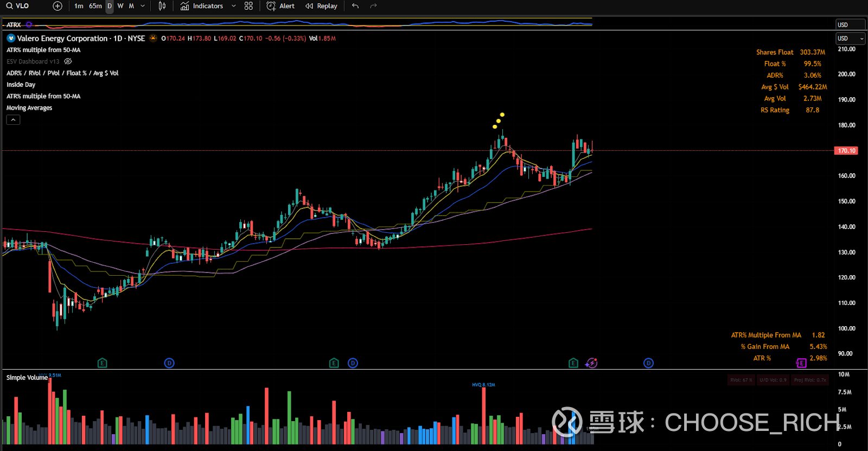
Task: Click the ATR% Multiple From MA label
Action: coord(766,335)
